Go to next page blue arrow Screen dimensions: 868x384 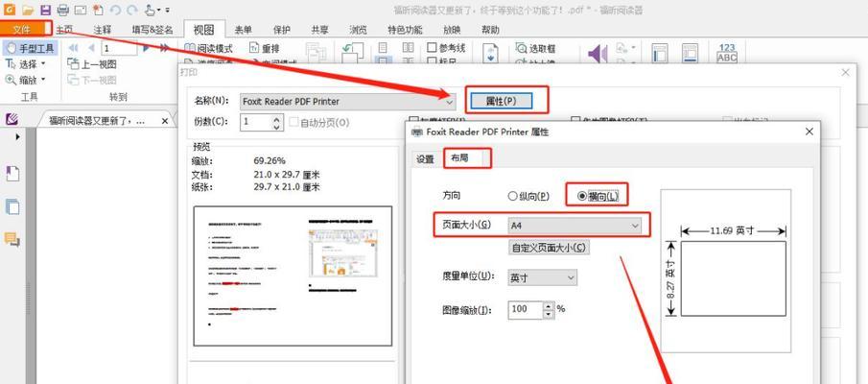click(x=147, y=48)
